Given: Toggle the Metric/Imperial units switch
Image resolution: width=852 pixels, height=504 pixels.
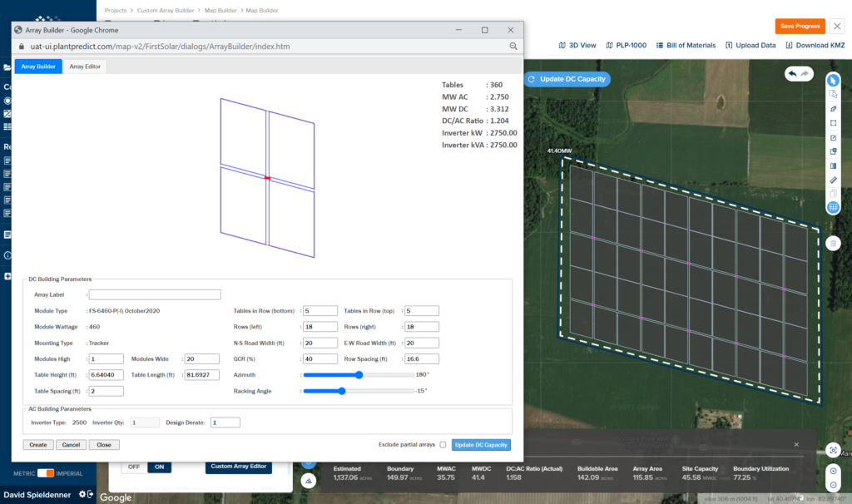Looking at the screenshot, I should (46, 473).
